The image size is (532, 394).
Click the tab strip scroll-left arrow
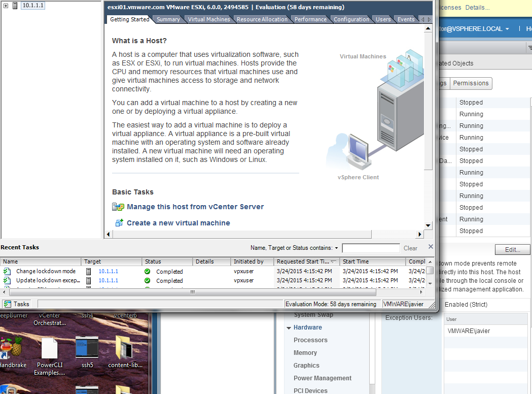pos(423,19)
